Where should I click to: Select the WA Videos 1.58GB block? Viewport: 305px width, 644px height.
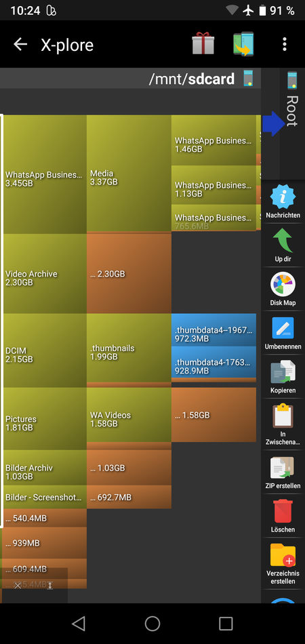(x=129, y=414)
